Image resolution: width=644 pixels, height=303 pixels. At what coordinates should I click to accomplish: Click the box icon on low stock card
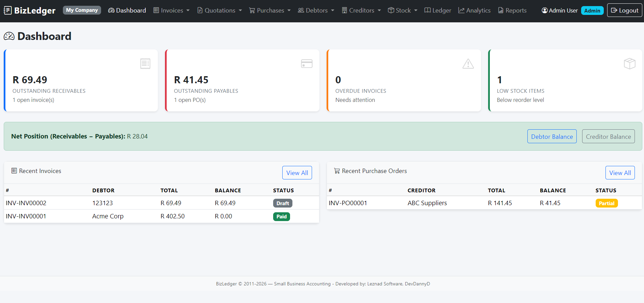pyautogui.click(x=630, y=64)
